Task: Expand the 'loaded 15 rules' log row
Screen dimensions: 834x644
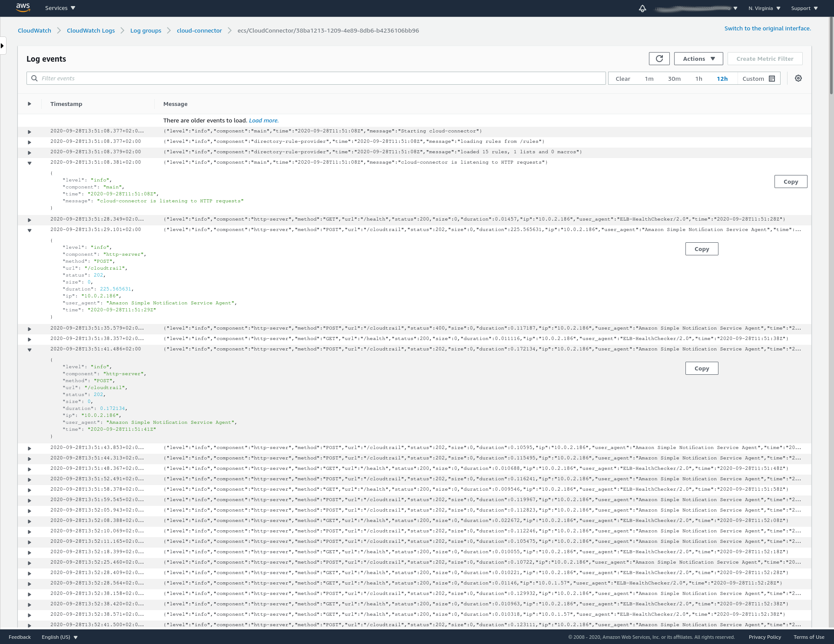Action: [x=30, y=152]
